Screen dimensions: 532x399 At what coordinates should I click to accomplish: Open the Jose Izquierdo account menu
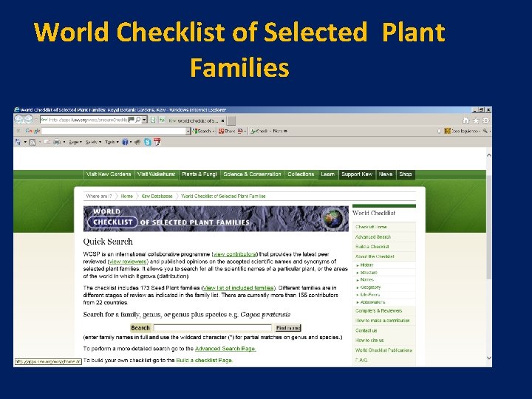(463, 131)
